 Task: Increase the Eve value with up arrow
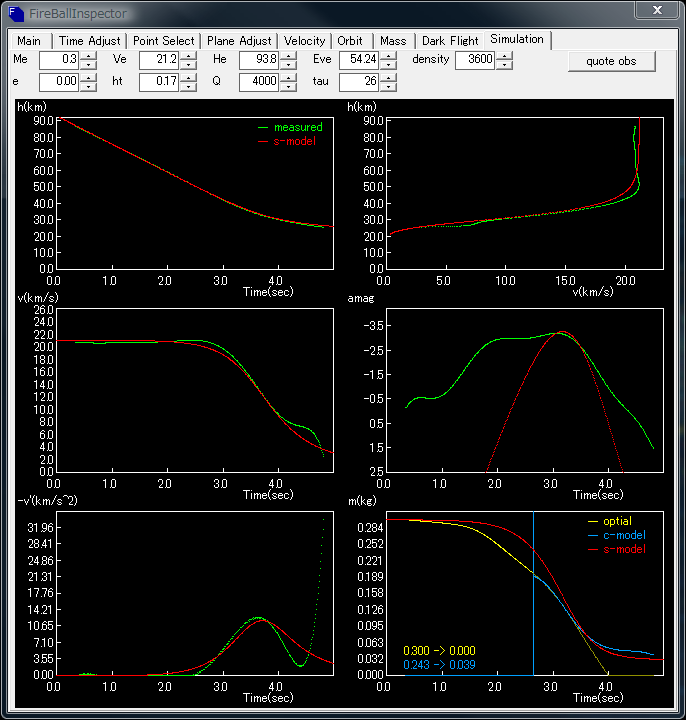coord(389,56)
